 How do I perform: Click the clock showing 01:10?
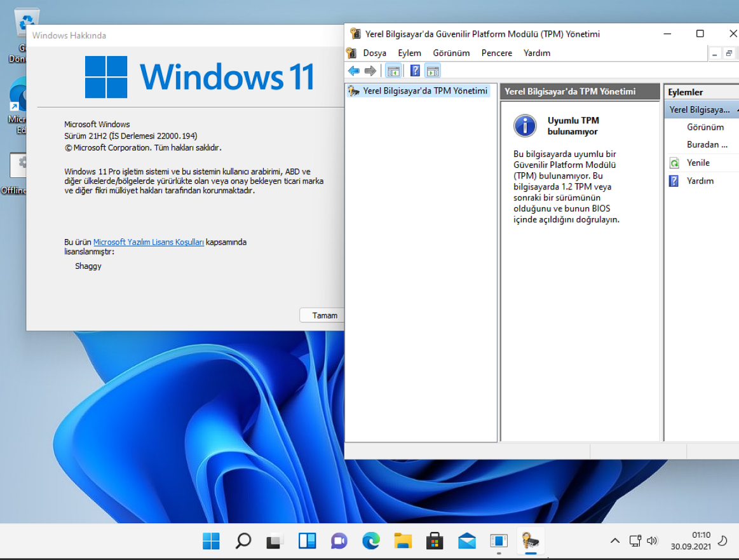701,535
